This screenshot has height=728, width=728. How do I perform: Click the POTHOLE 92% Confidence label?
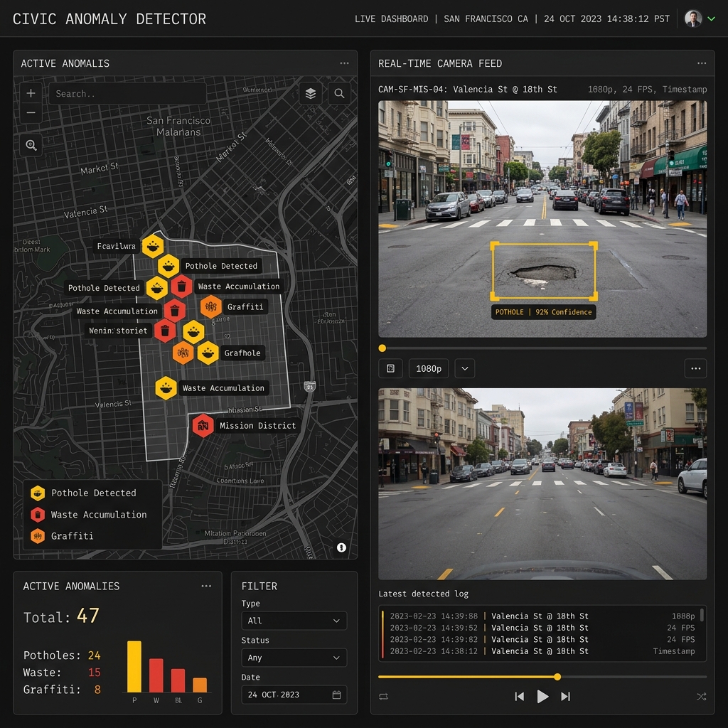[543, 312]
